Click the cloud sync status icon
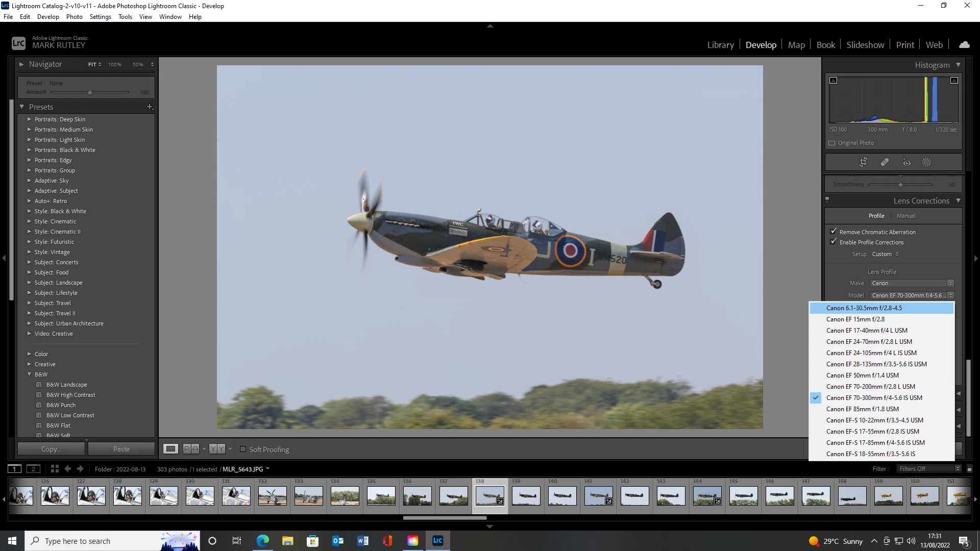Viewport: 980px width, 551px height. tap(964, 45)
